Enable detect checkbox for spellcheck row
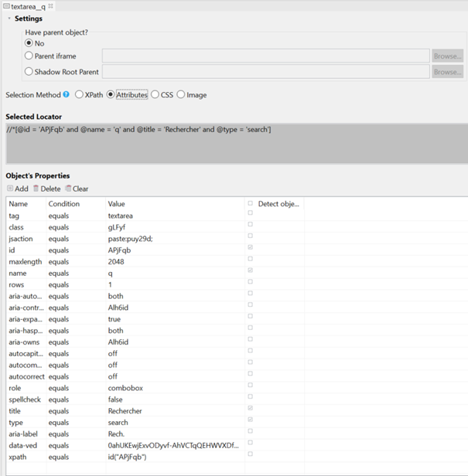This screenshot has height=476, width=468. (x=250, y=396)
